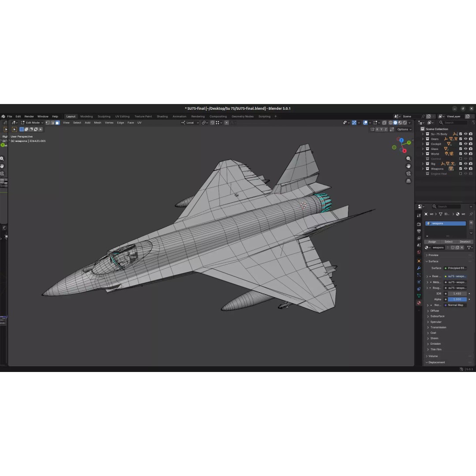The image size is (476, 476).
Task: Exclude Su-75 Body collection via checkbox
Action: coord(461,134)
